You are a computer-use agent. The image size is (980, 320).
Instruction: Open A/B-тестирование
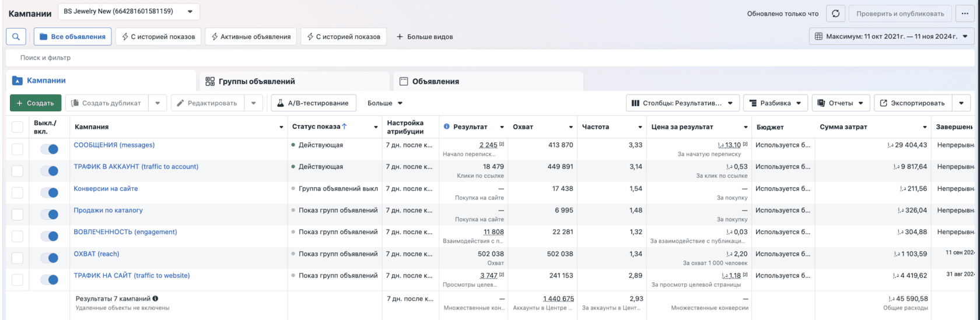click(x=314, y=103)
